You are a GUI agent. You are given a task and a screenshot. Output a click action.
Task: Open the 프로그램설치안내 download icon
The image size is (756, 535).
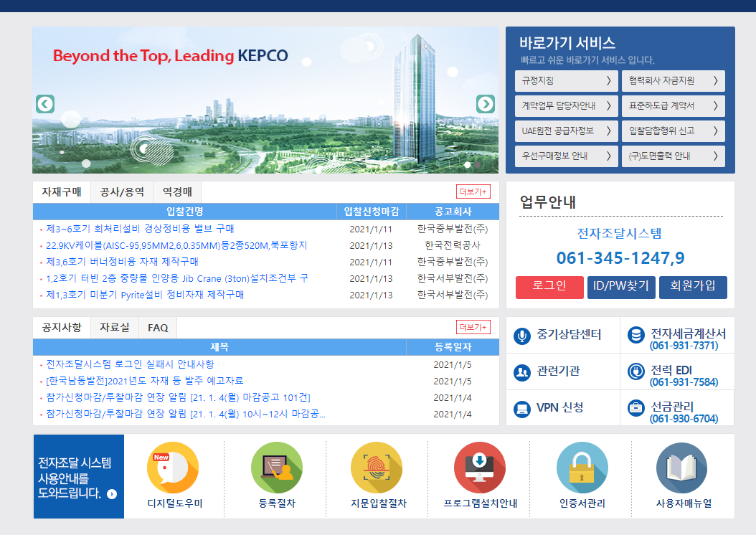pyautogui.click(x=480, y=468)
